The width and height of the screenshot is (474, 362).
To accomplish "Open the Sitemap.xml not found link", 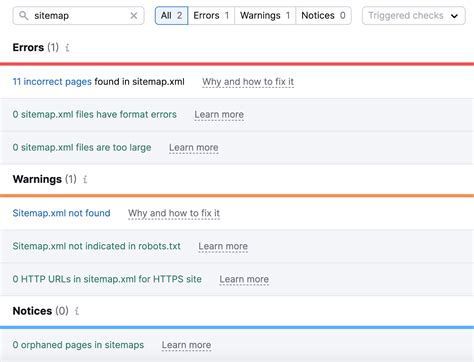I will (x=61, y=213).
